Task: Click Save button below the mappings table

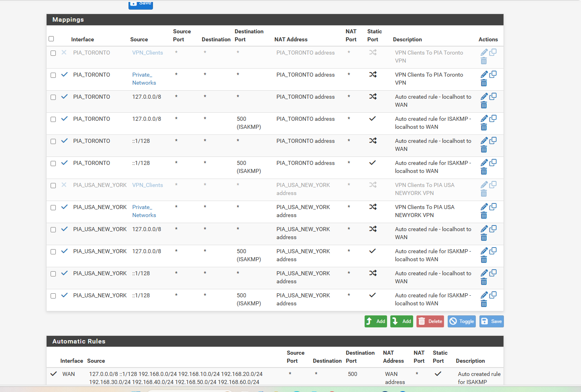Action: coord(491,321)
